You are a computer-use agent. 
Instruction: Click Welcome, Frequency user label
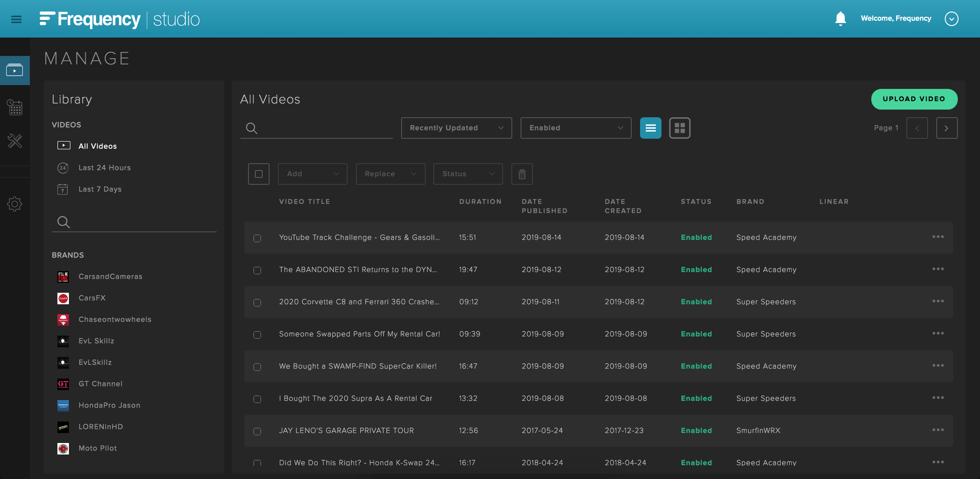pos(896,18)
